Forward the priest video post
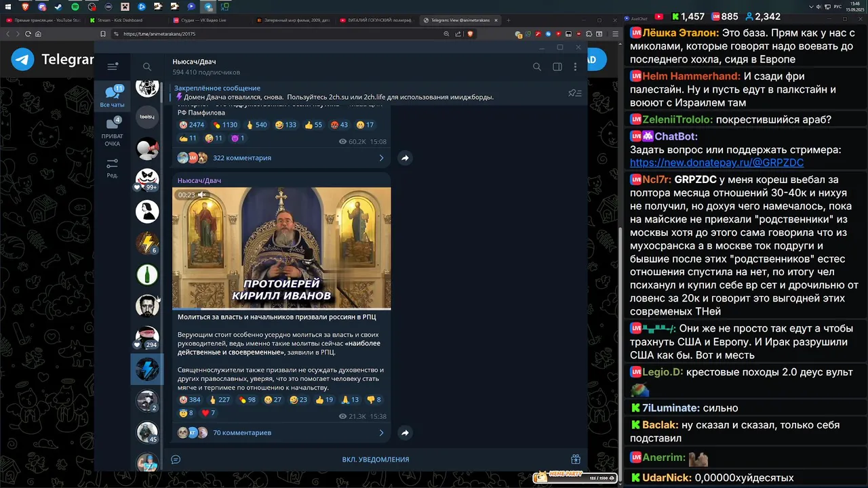The height and width of the screenshot is (488, 868). (x=405, y=432)
